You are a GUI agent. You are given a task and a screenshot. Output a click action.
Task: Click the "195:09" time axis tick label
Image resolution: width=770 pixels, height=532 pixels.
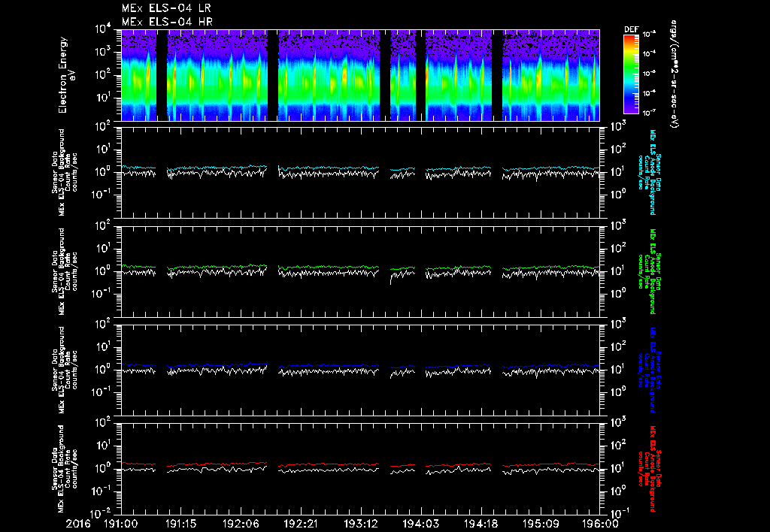pyautogui.click(x=540, y=524)
